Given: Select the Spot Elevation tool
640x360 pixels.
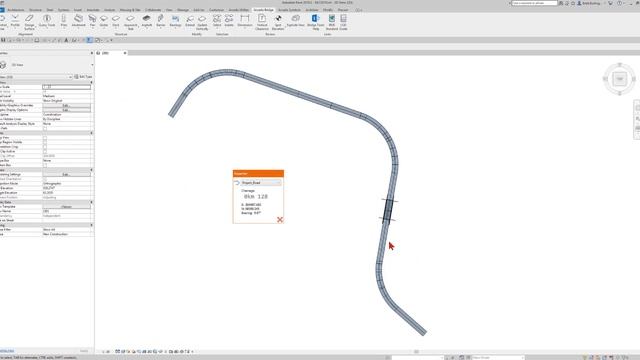Looking at the screenshot, I should [x=278, y=22].
